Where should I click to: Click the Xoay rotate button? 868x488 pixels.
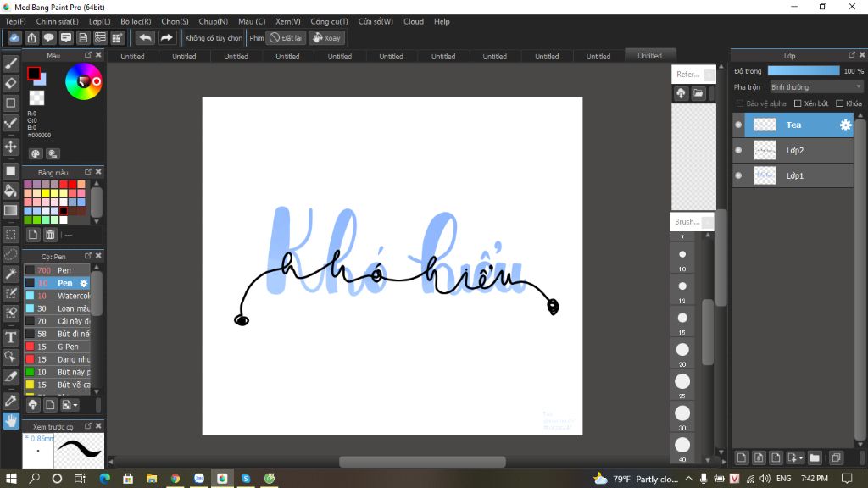pos(326,37)
